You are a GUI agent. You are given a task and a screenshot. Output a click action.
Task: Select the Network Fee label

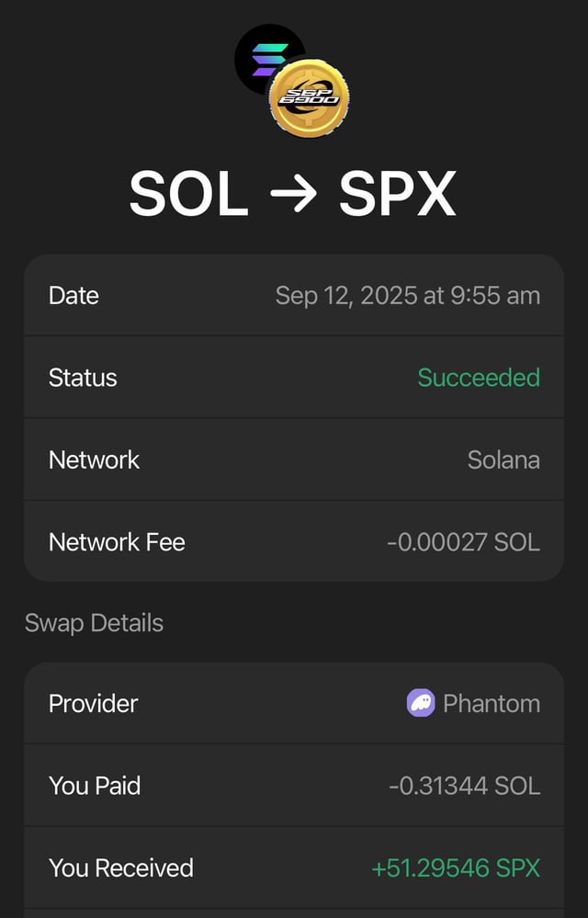(117, 542)
